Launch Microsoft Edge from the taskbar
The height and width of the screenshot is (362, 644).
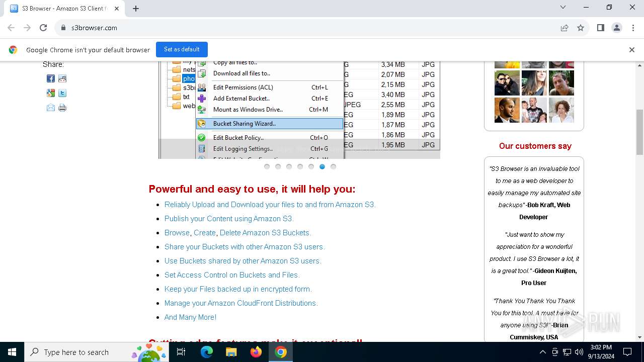coord(207,352)
